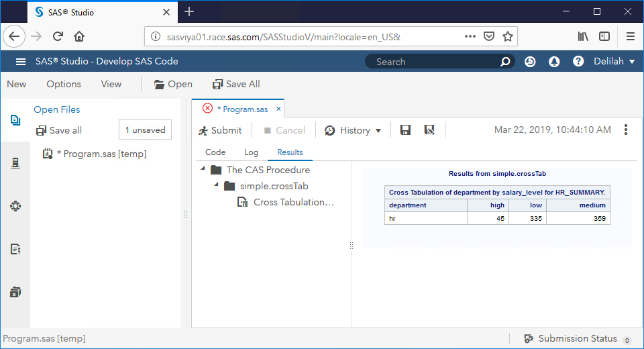Open a new browser tab
Image resolution: width=644 pixels, height=349 pixels.
189,11
